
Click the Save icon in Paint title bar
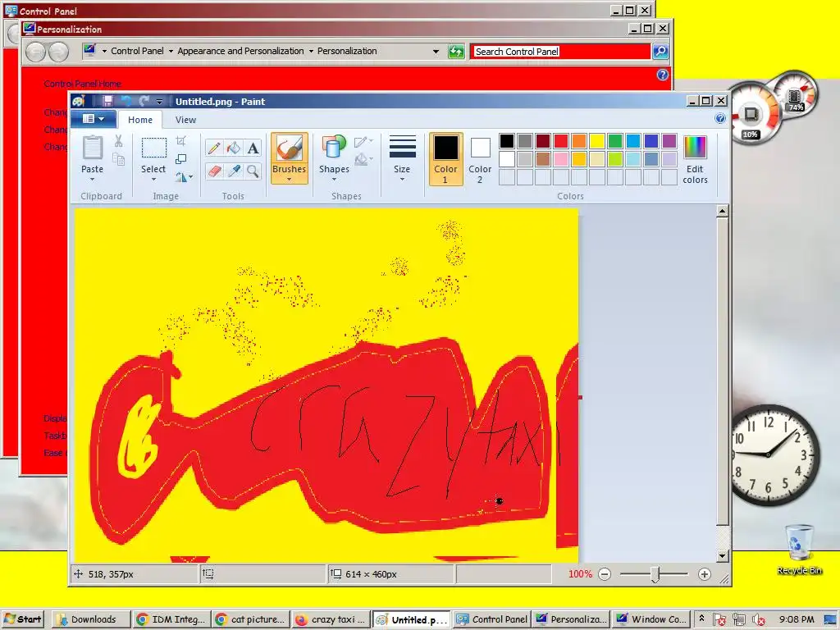107,101
